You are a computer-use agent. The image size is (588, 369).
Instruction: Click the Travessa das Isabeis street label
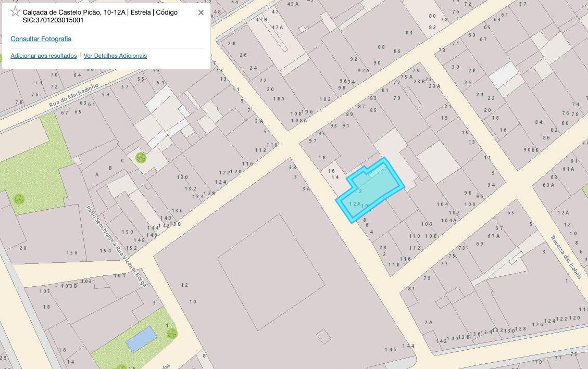[566, 257]
